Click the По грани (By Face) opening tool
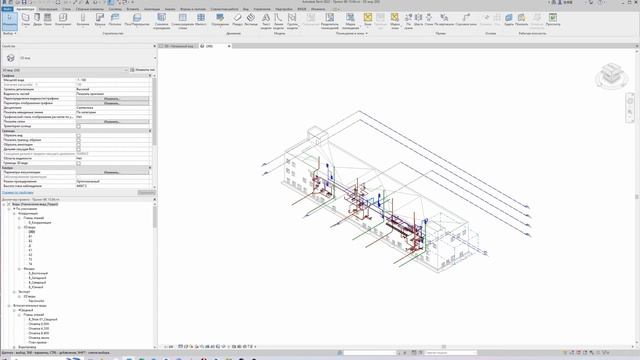This screenshot has height=360, width=640. (408, 21)
